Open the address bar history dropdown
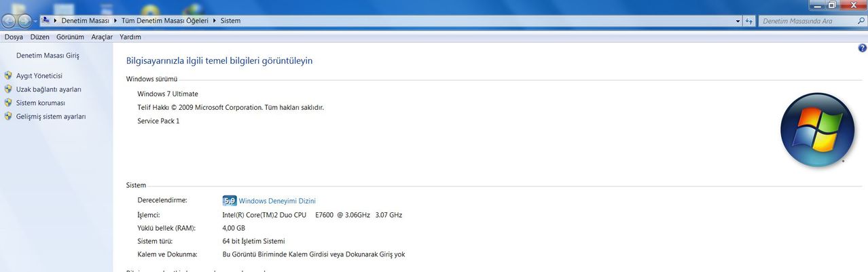This screenshot has width=868, height=272. tap(738, 21)
